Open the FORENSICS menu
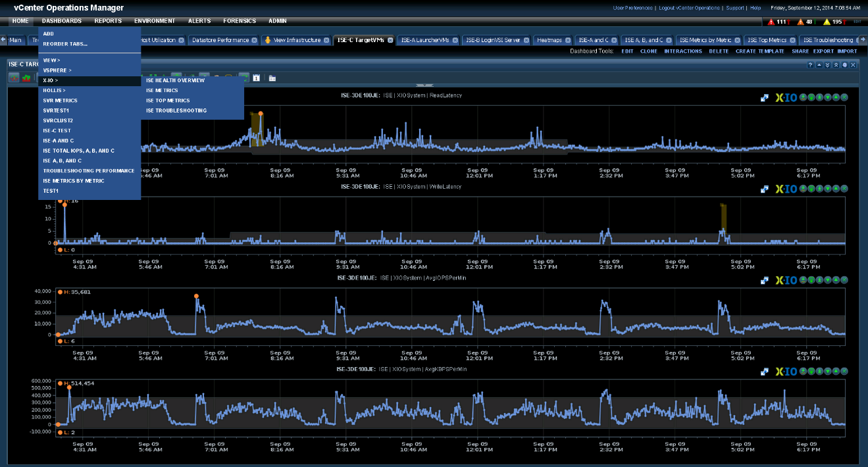 coord(240,21)
